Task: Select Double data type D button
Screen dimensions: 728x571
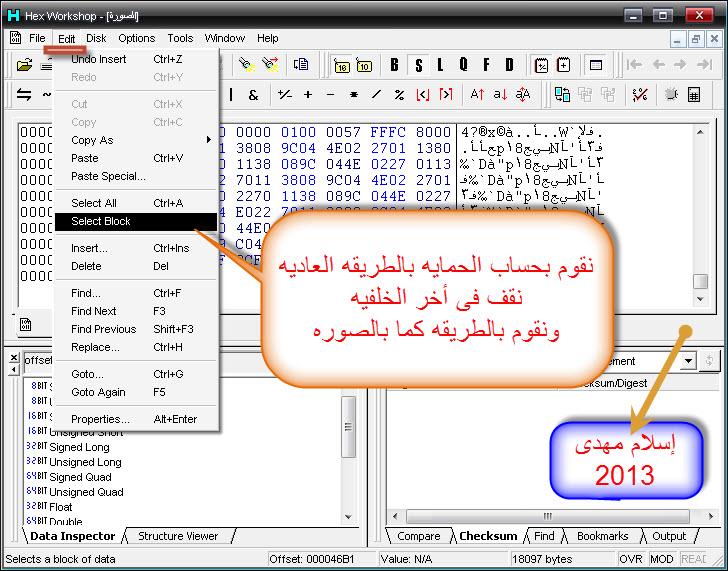Action: (x=509, y=65)
